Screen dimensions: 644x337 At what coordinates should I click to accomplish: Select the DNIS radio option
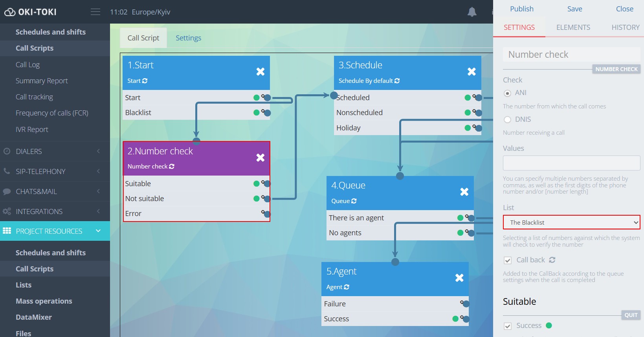tap(508, 120)
